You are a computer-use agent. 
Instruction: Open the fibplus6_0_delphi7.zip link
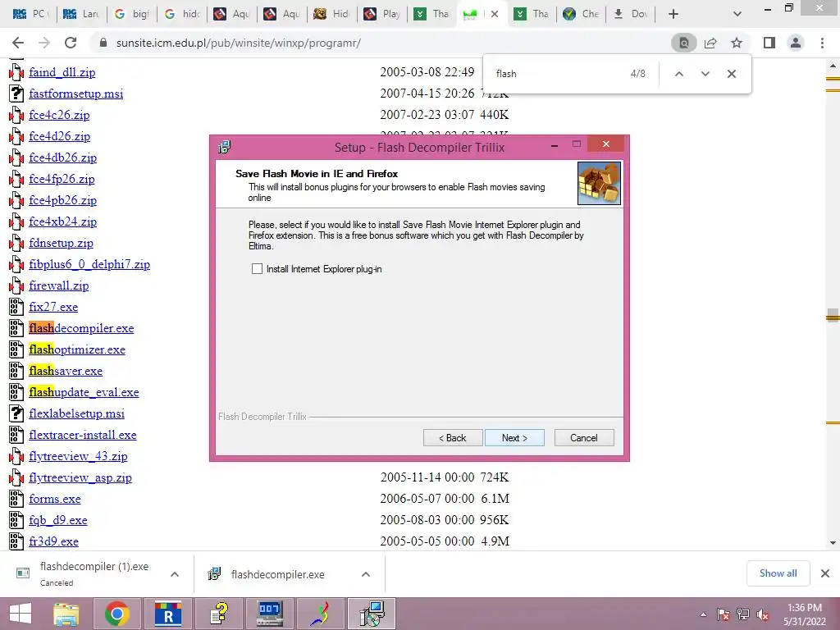click(89, 264)
